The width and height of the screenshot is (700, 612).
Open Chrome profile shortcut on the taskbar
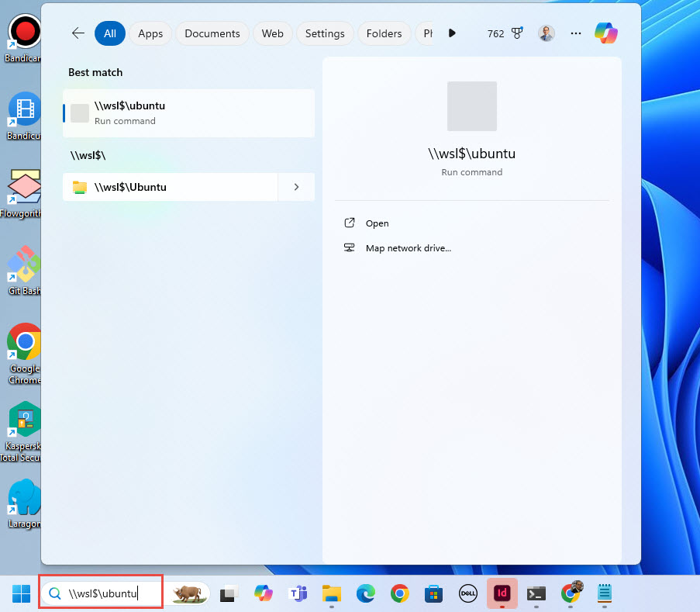[x=571, y=593]
